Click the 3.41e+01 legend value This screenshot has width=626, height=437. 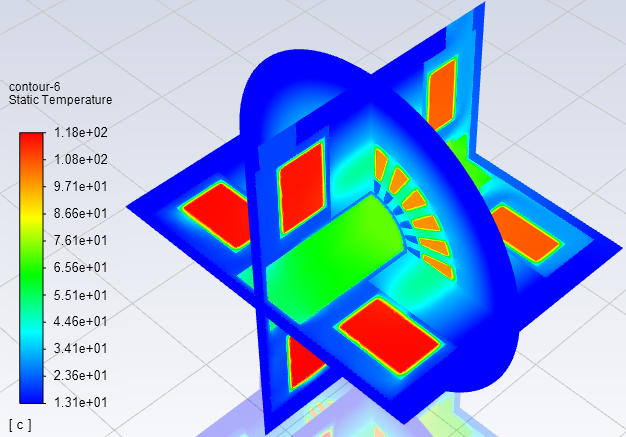click(x=81, y=348)
